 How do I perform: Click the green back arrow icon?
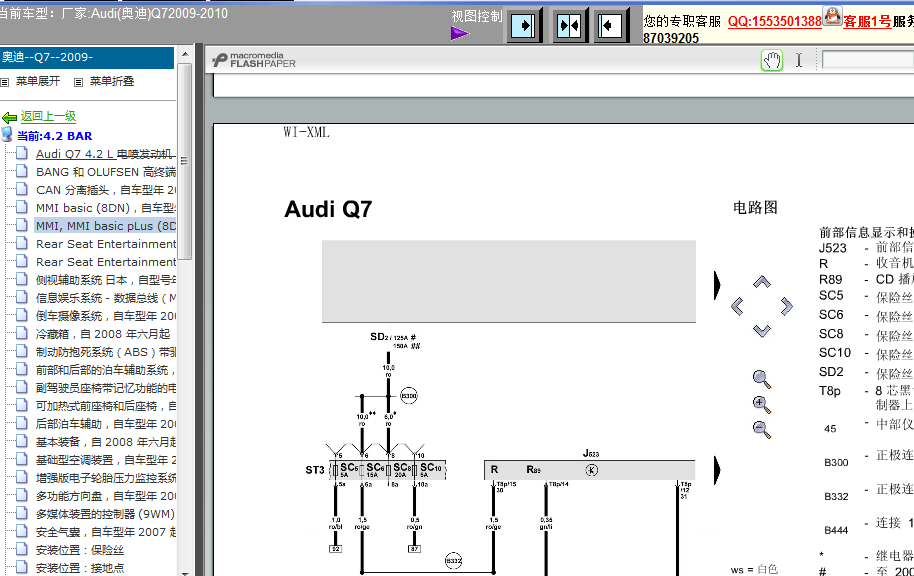(x=9, y=117)
